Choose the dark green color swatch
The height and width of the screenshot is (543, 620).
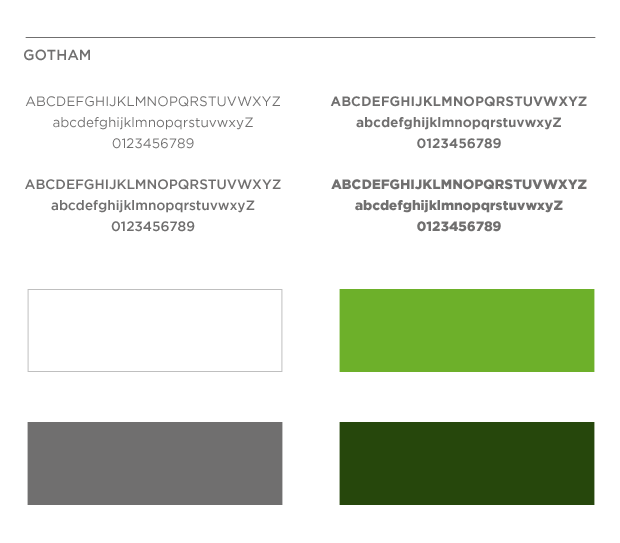click(x=467, y=463)
